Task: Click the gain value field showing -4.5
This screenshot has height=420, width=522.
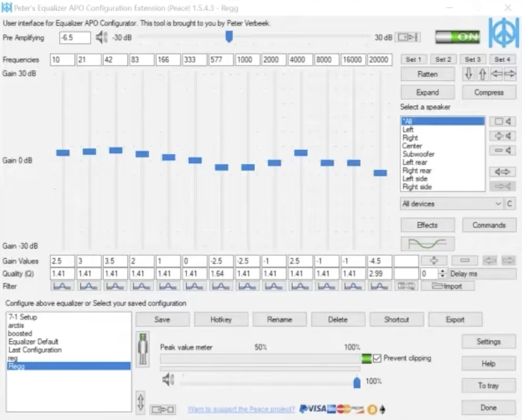Action: click(x=379, y=261)
